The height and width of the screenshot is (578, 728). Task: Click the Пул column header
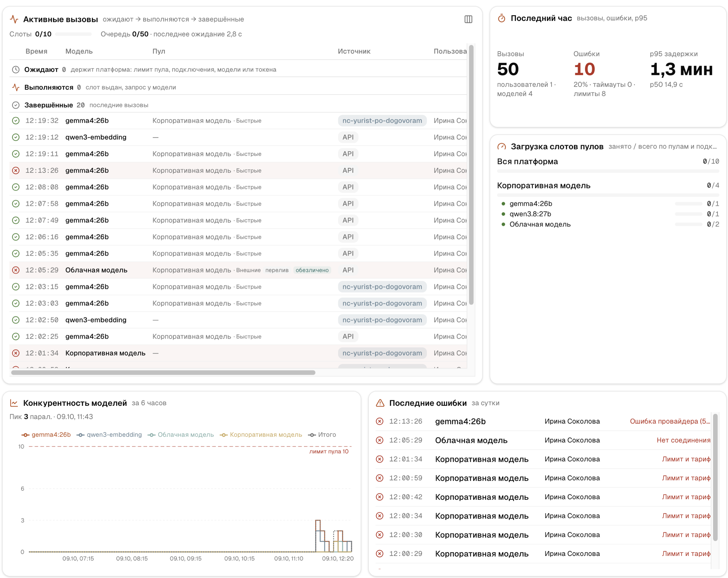click(x=159, y=51)
